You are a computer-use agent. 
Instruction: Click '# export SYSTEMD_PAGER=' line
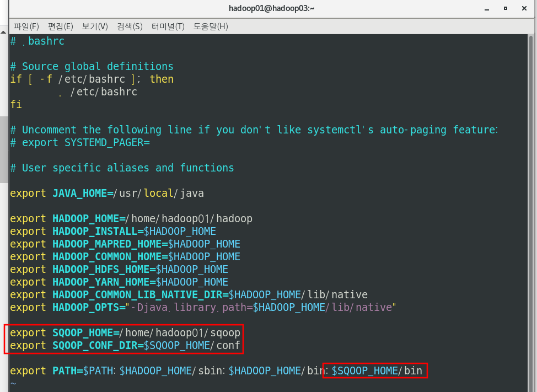point(80,142)
